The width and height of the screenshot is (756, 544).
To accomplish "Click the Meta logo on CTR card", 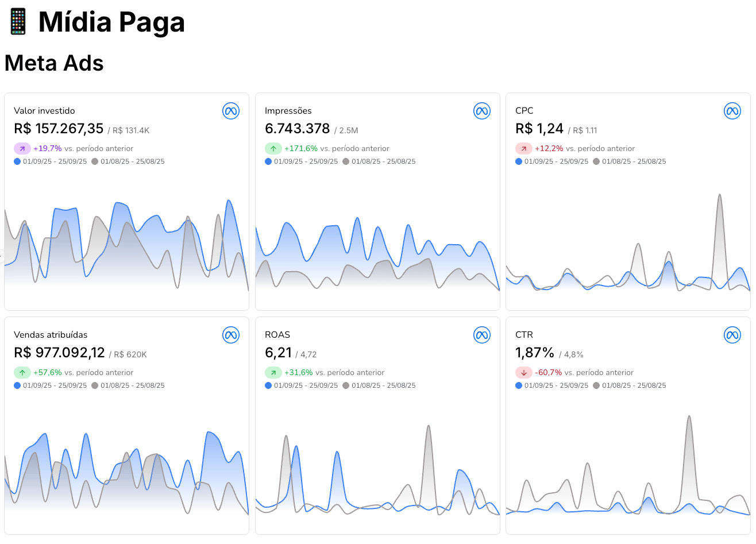I will click(x=732, y=335).
